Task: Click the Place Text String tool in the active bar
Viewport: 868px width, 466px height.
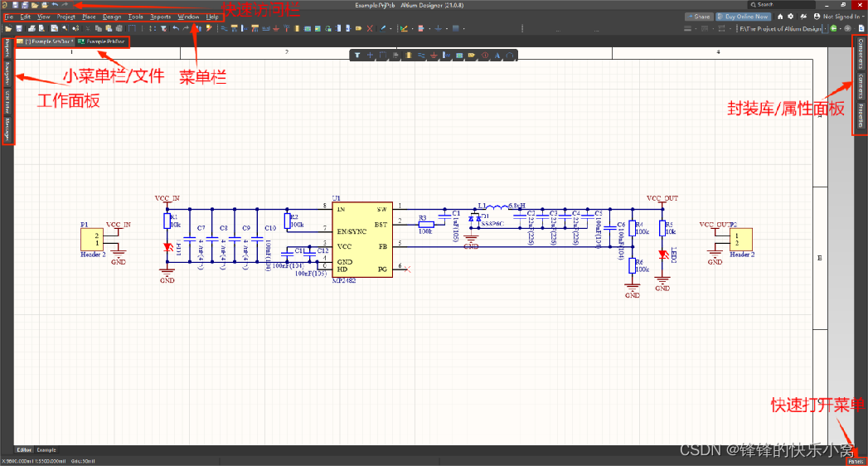Action: click(x=497, y=56)
